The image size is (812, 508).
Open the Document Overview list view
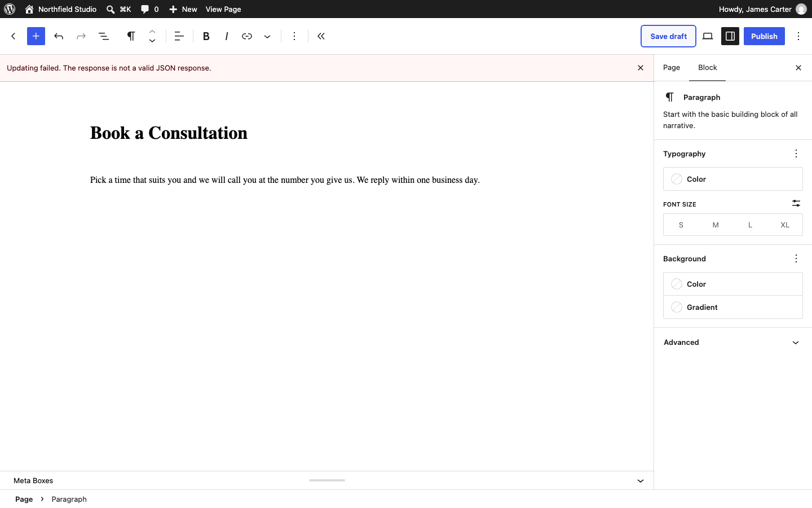click(x=104, y=36)
